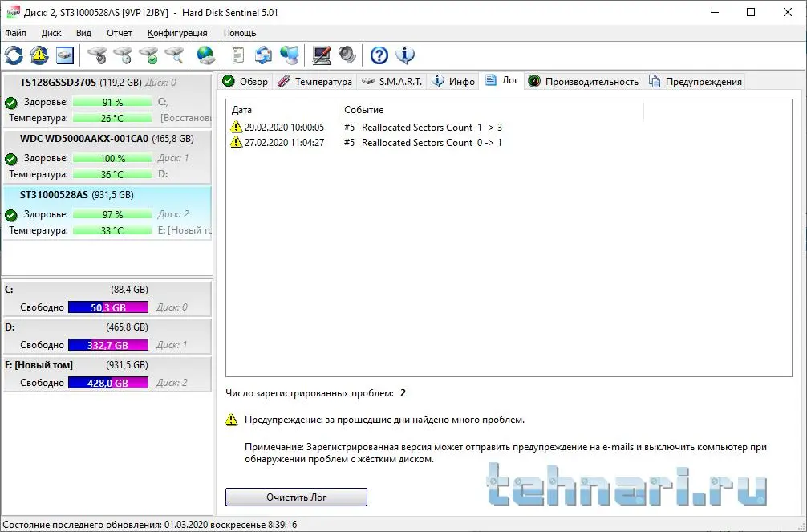Image resolution: width=807 pixels, height=532 pixels.
Task: Switch to the Предупреждения tab
Action: [x=695, y=81]
